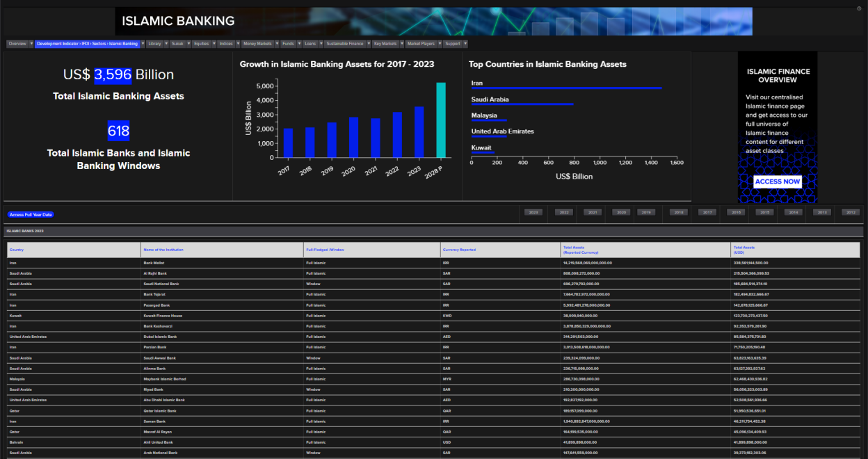Open the Support menu
This screenshot has width=868, height=459.
pos(453,44)
